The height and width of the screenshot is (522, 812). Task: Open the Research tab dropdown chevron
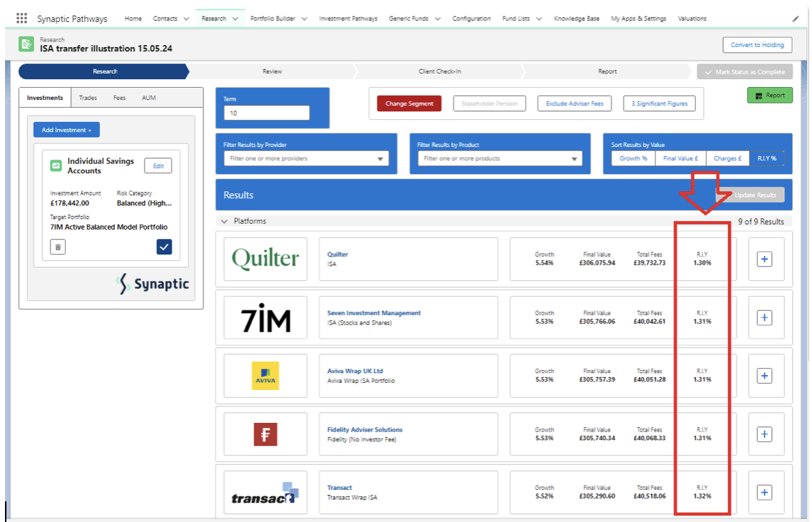235,19
